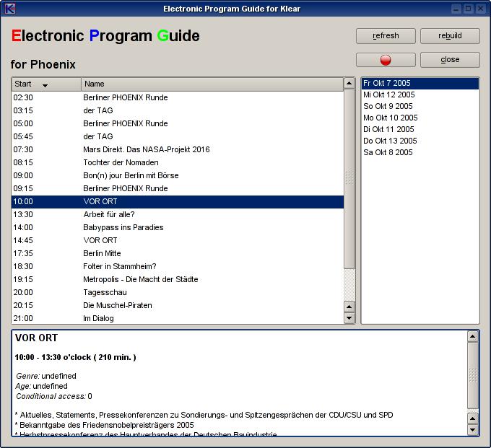Image resolution: width=491 pixels, height=448 pixels.
Task: Select date Di Okt 11 2005
Action: (x=420, y=130)
